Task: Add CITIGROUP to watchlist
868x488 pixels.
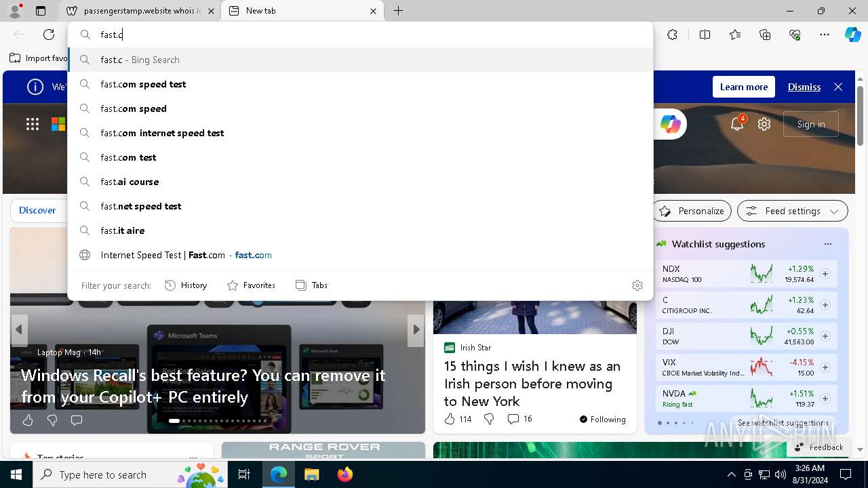Action: [x=825, y=305]
